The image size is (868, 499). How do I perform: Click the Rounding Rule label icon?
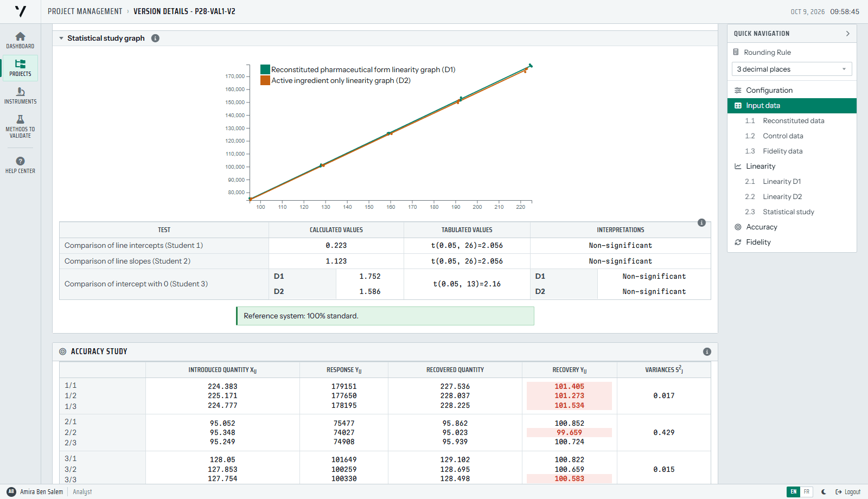[x=736, y=52]
